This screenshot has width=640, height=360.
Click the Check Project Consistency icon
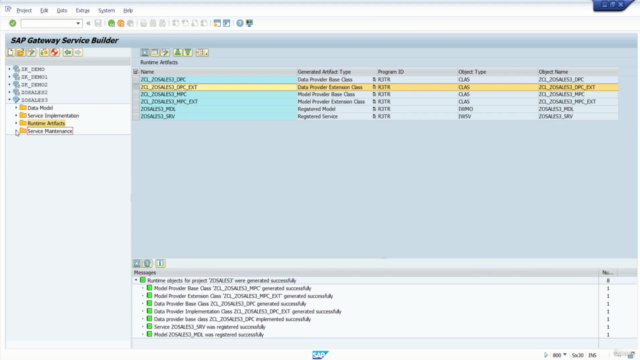point(44,52)
